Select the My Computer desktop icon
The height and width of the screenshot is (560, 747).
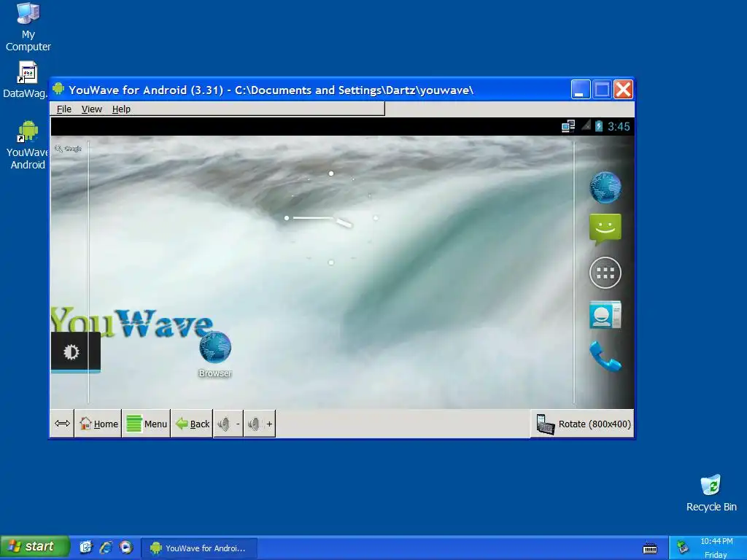point(28,26)
